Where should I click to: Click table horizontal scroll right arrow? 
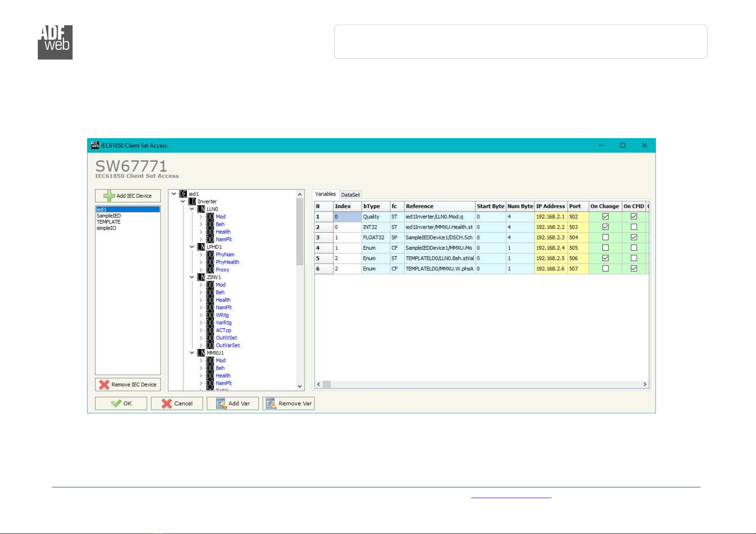[645, 384]
